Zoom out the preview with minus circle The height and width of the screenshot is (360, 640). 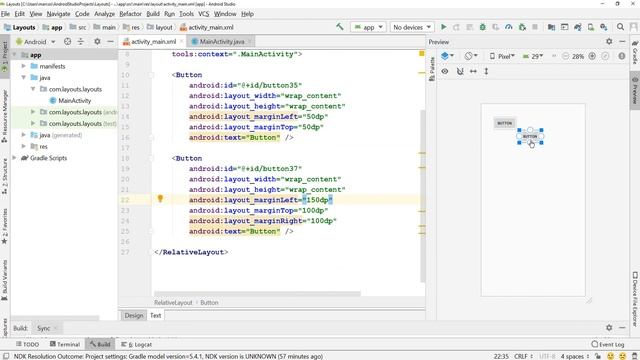pyautogui.click(x=565, y=56)
